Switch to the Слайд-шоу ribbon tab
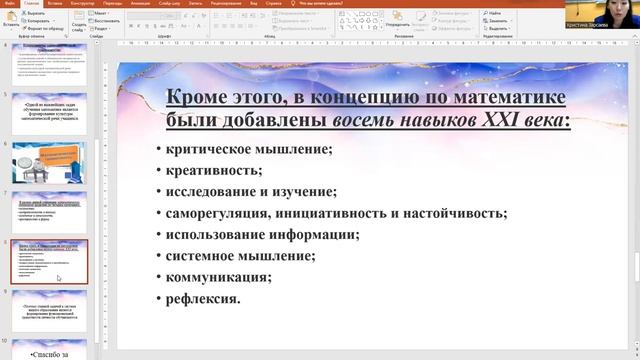The image size is (640, 360). 169,3
